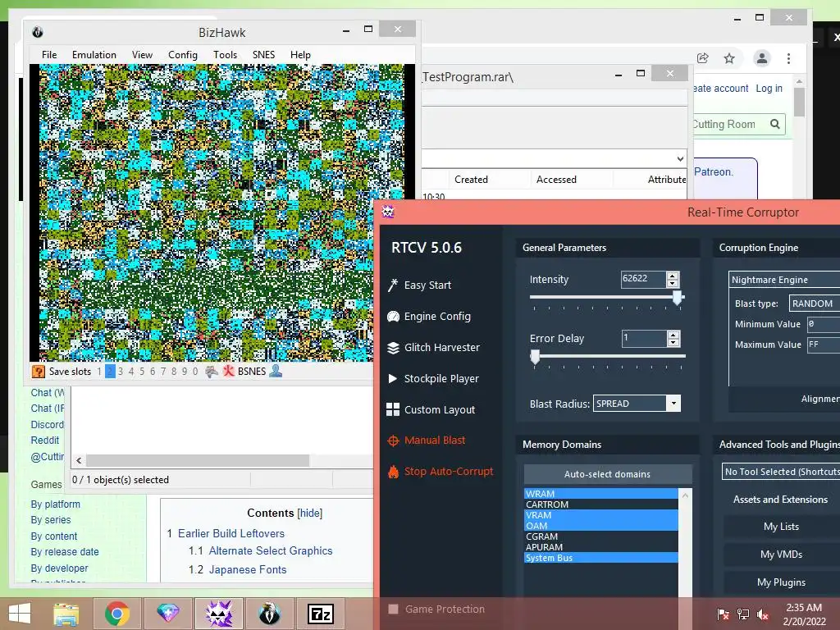The height and width of the screenshot is (630, 840).
Task: Toggle OAM memory domain selection
Action: [601, 526]
